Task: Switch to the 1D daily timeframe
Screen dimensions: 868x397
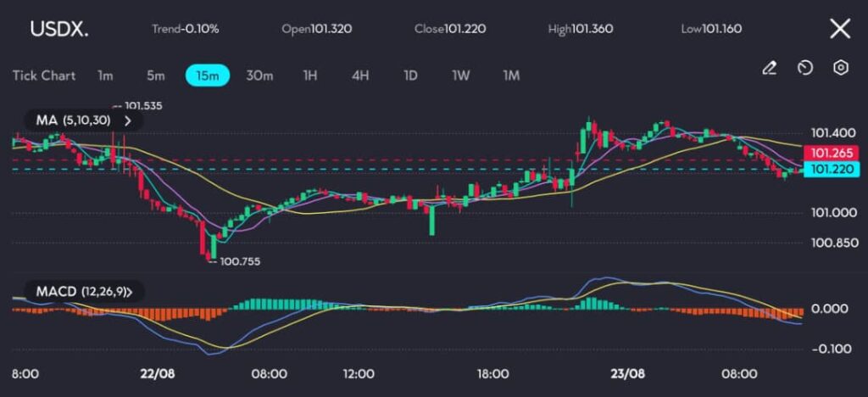Action: click(410, 75)
